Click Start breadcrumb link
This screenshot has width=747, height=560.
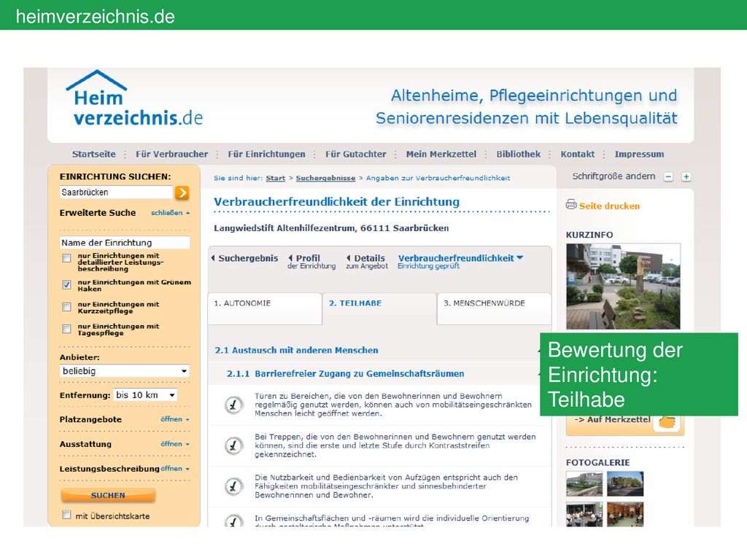point(275,178)
